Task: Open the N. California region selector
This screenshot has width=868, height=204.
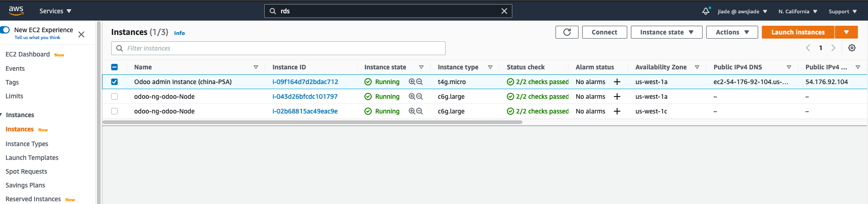Action: [x=798, y=11]
